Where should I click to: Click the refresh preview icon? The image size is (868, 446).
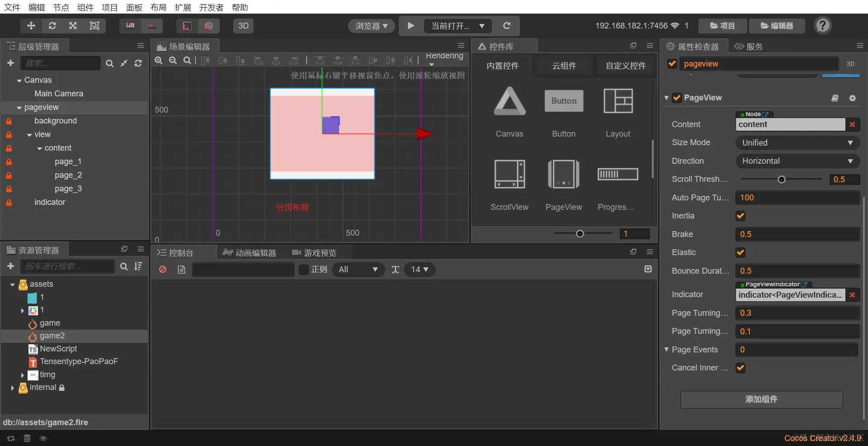507,26
